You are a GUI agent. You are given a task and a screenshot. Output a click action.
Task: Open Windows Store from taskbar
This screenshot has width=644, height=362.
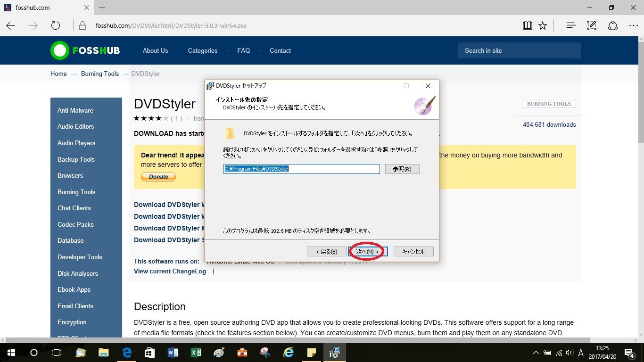coord(149,352)
